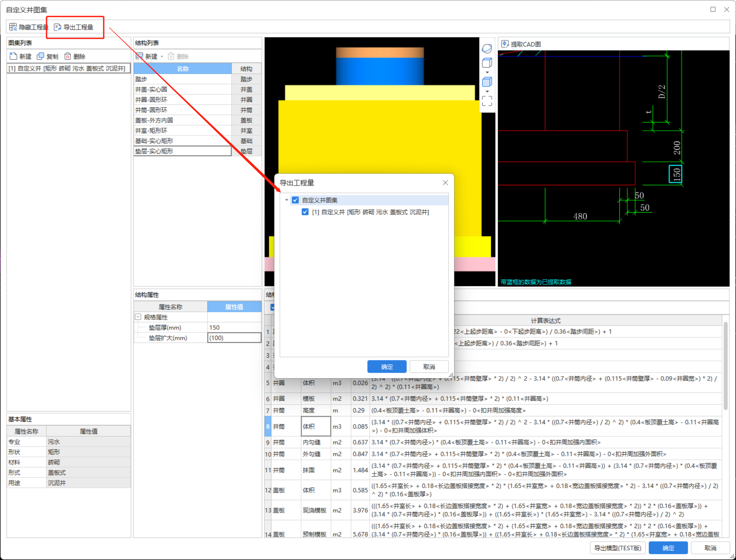The width and height of the screenshot is (736, 560).
Task: Uncheck the 自定义井图集 root checkbox
Action: (x=295, y=200)
